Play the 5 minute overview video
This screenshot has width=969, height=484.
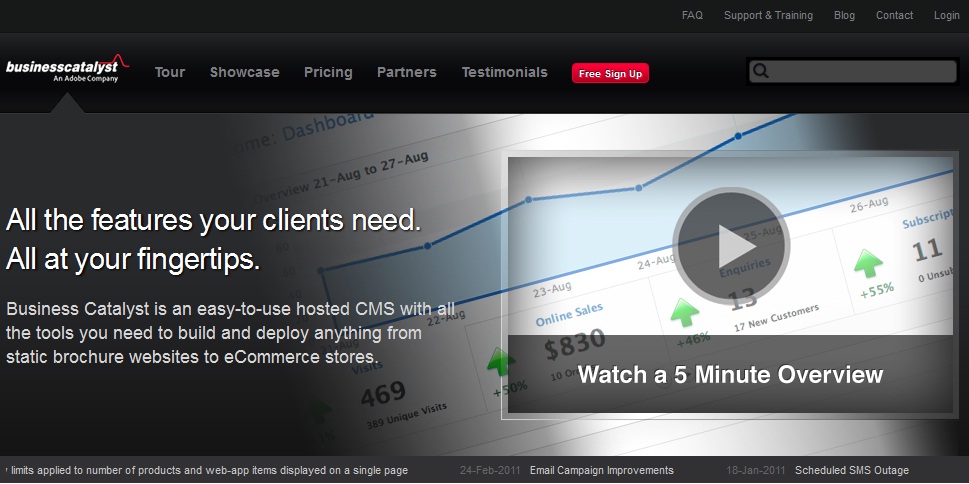(x=731, y=246)
